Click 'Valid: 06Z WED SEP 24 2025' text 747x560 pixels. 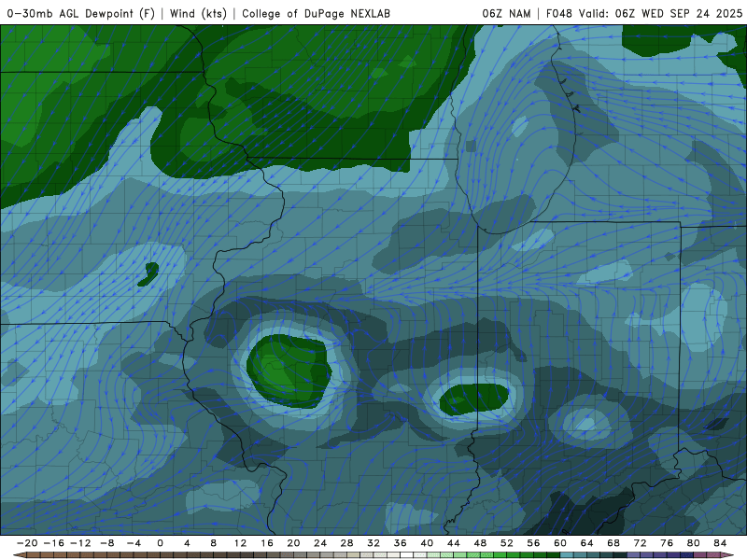[x=660, y=13]
